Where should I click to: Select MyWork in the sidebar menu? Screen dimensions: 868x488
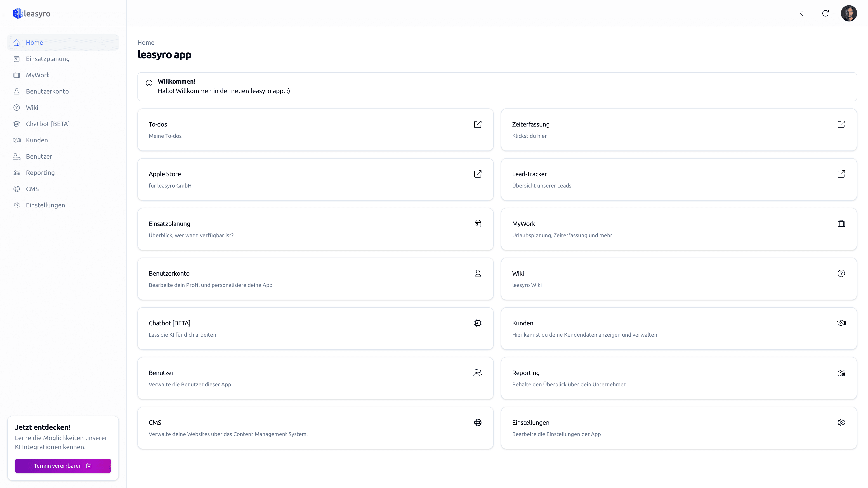38,75
